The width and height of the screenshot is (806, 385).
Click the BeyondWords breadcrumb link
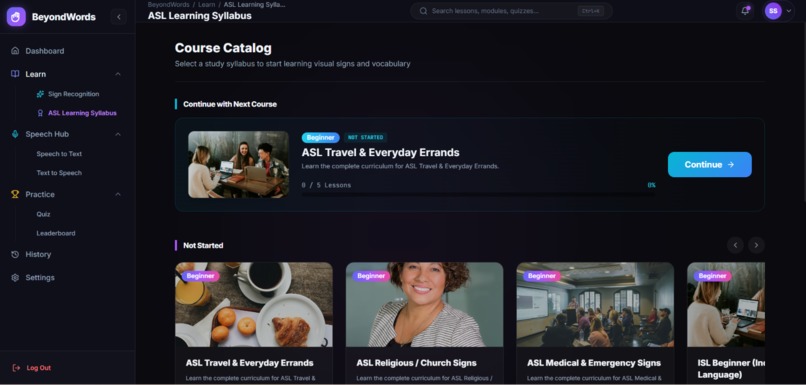click(168, 5)
